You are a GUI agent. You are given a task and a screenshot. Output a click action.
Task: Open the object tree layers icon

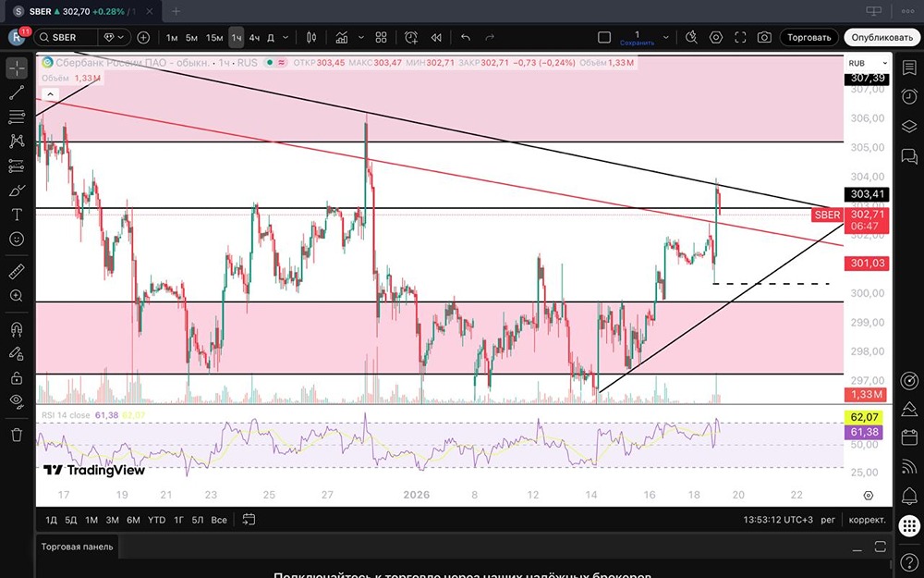tap(909, 126)
